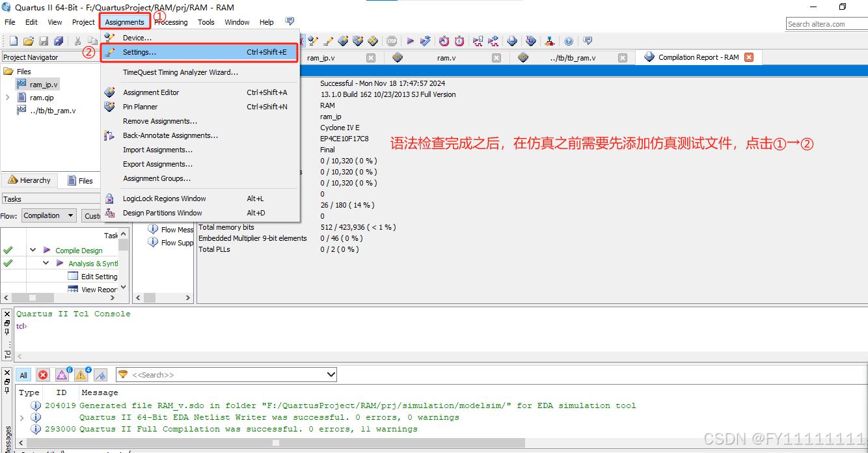Click the Open File folder icon
The width and height of the screenshot is (868, 453).
point(28,41)
